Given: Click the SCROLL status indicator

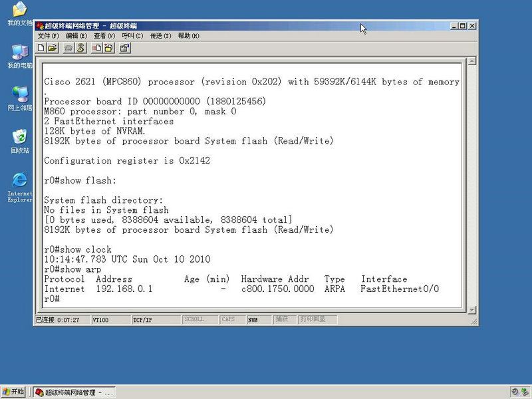Looking at the screenshot, I should (x=200, y=319).
